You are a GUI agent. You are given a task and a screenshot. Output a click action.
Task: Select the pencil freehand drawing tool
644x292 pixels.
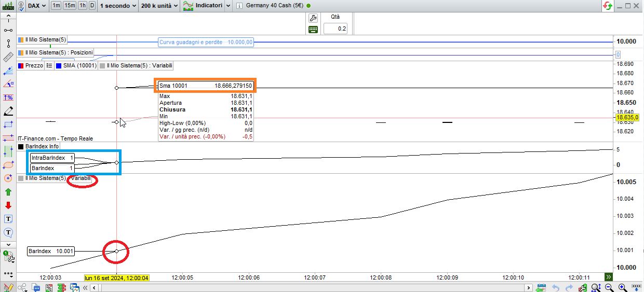click(x=8, y=111)
